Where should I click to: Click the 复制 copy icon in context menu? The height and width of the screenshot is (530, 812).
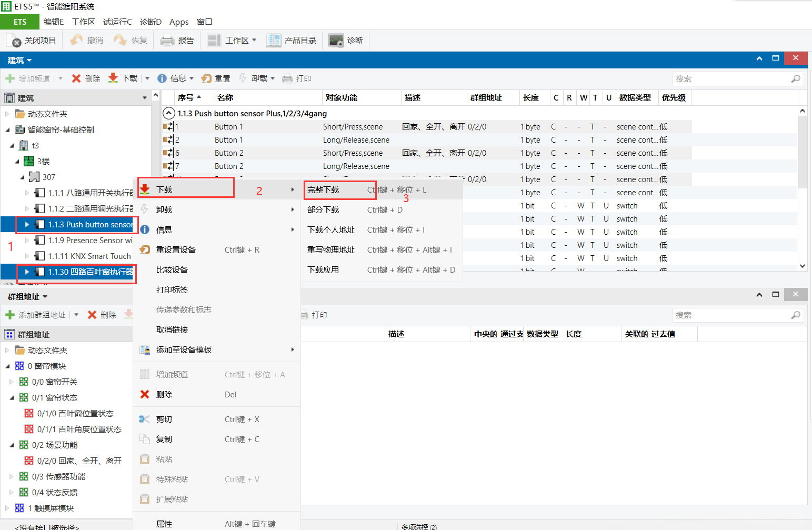click(x=145, y=439)
